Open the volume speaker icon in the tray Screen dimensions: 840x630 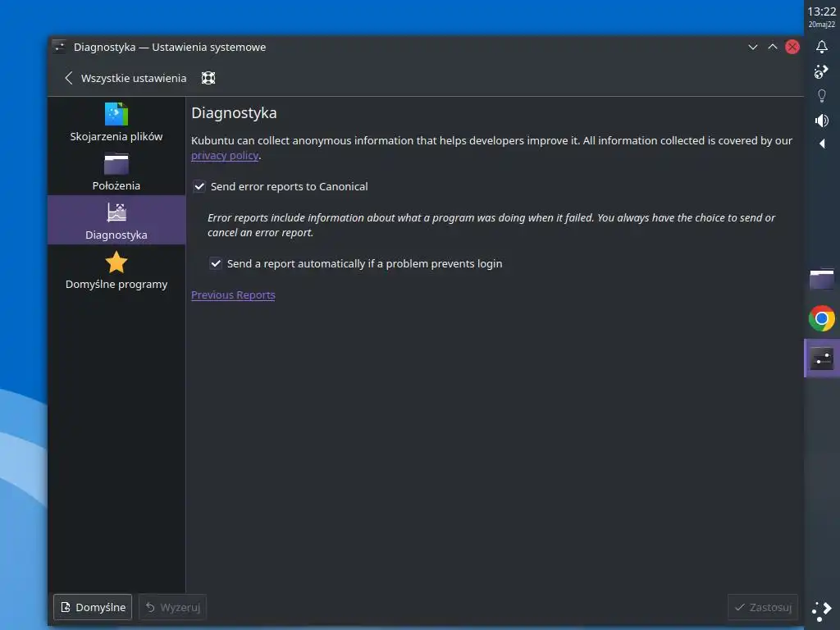click(821, 121)
